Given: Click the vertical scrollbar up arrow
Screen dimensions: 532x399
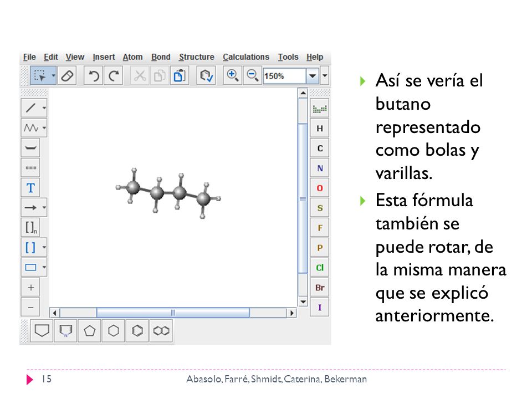Looking at the screenshot, I should [x=303, y=93].
